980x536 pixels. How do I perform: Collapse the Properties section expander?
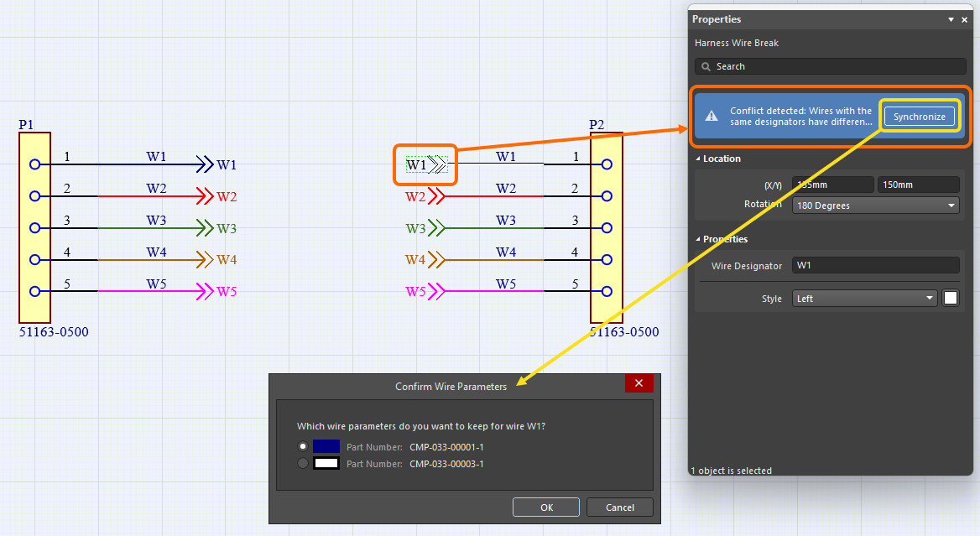pos(698,239)
